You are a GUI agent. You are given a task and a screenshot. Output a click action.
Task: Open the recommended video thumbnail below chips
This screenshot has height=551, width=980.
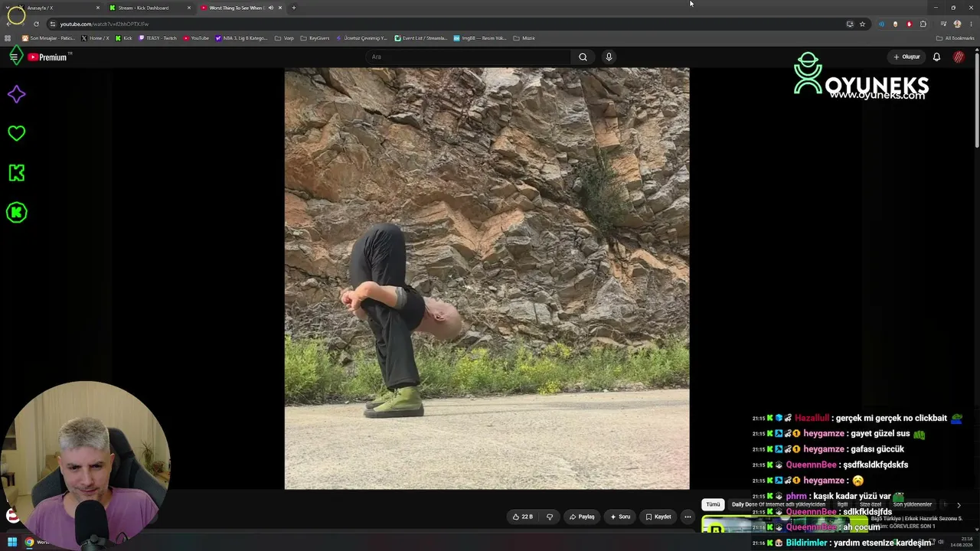785,524
